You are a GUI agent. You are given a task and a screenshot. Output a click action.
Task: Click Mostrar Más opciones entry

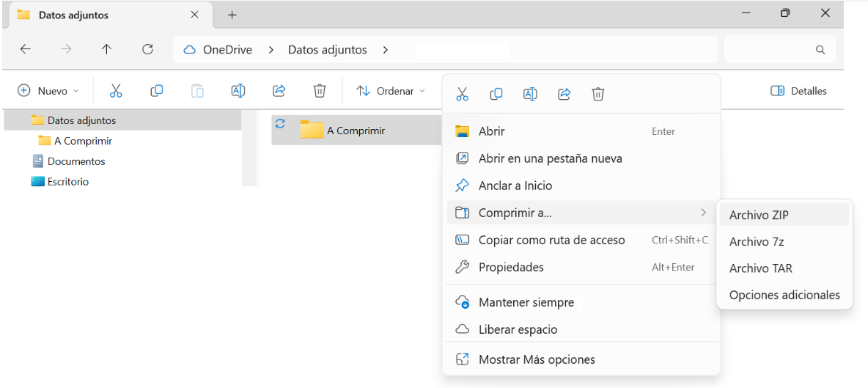537,359
